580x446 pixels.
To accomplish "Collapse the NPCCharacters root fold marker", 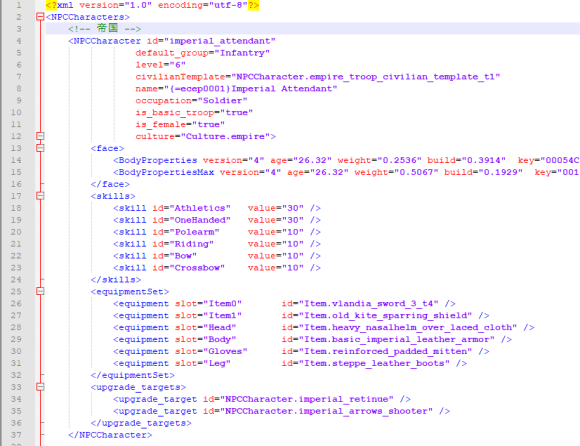I will tap(40, 17).
